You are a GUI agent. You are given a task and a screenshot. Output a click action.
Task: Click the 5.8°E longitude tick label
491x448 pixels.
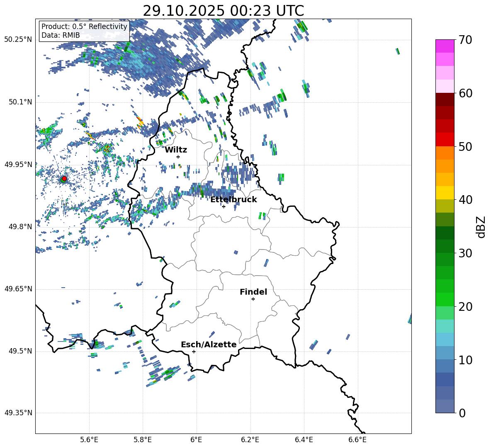pyautogui.click(x=143, y=440)
